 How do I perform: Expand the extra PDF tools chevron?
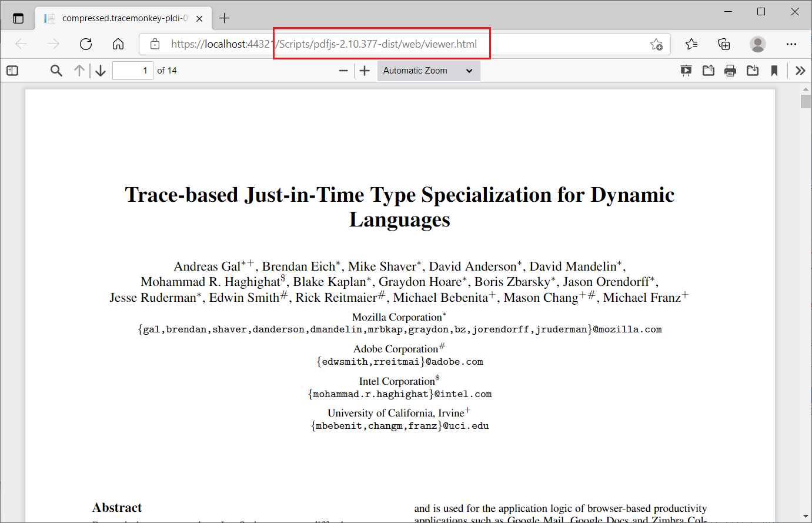[x=800, y=70]
